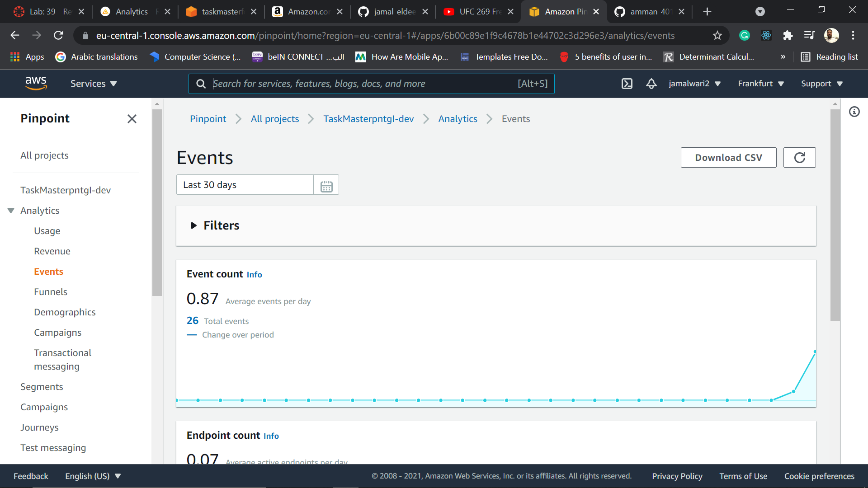
Task: Click the Info link beside Event count
Action: click(x=254, y=274)
